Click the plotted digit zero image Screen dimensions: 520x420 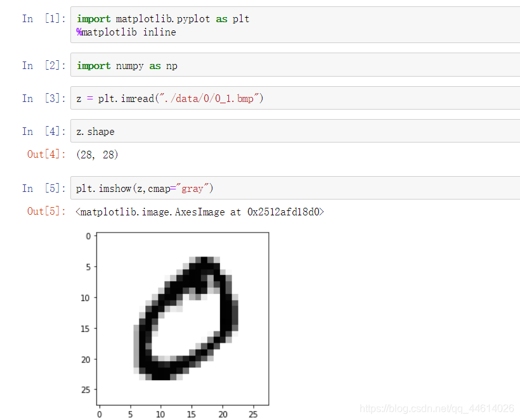pos(183,319)
